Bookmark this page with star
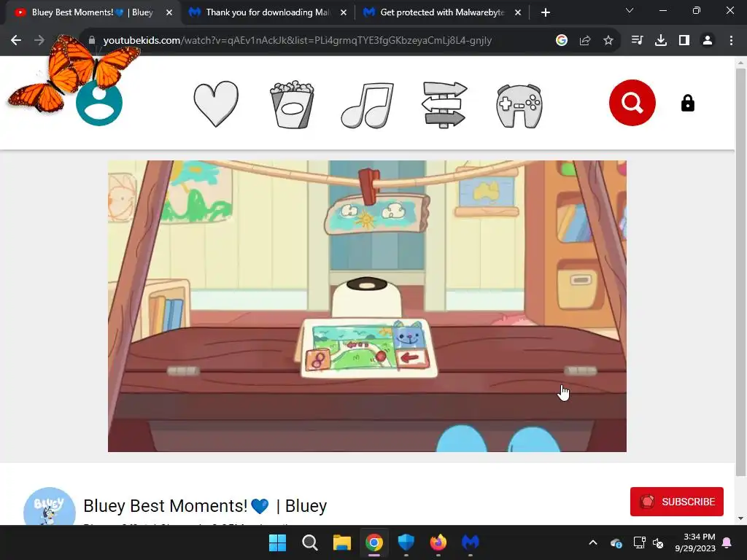The image size is (747, 560). tap(608, 41)
